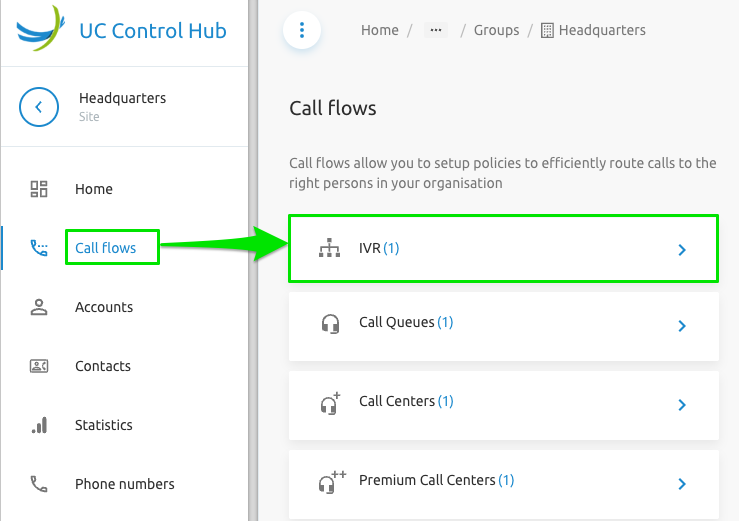Expand the Call Queues chevron arrow

682,326
